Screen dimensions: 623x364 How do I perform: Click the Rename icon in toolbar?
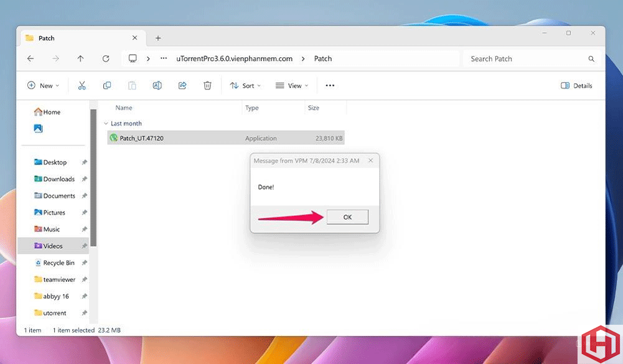click(157, 85)
